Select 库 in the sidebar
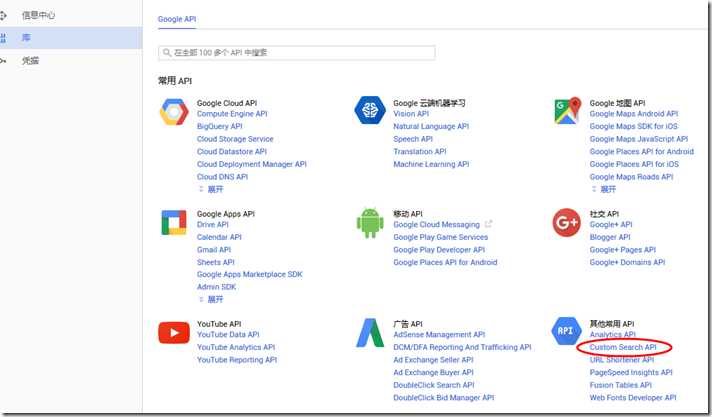 tap(71, 38)
